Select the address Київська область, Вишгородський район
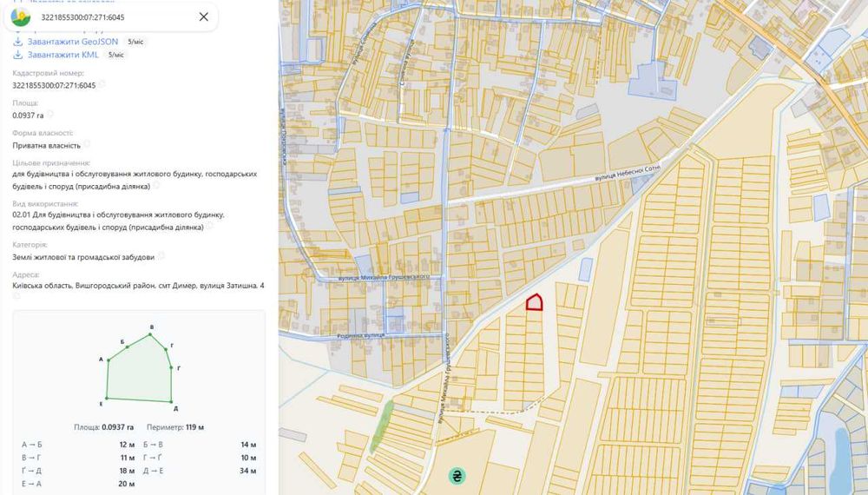The image size is (868, 495). pos(138,286)
